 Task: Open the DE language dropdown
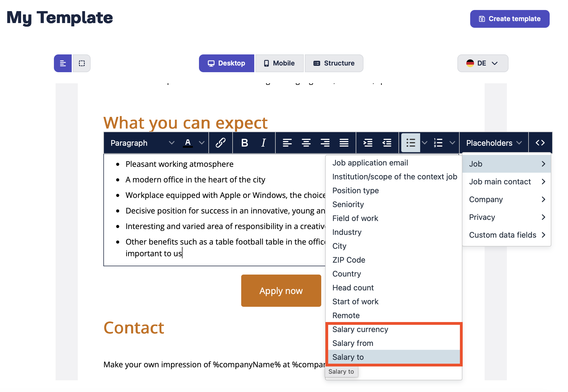pyautogui.click(x=483, y=63)
